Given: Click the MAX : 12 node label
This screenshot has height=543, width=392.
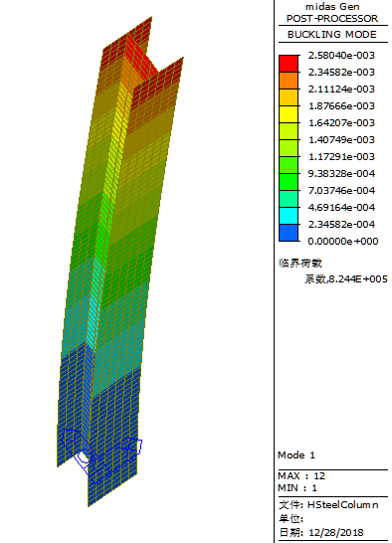Looking at the screenshot, I should (x=301, y=475).
